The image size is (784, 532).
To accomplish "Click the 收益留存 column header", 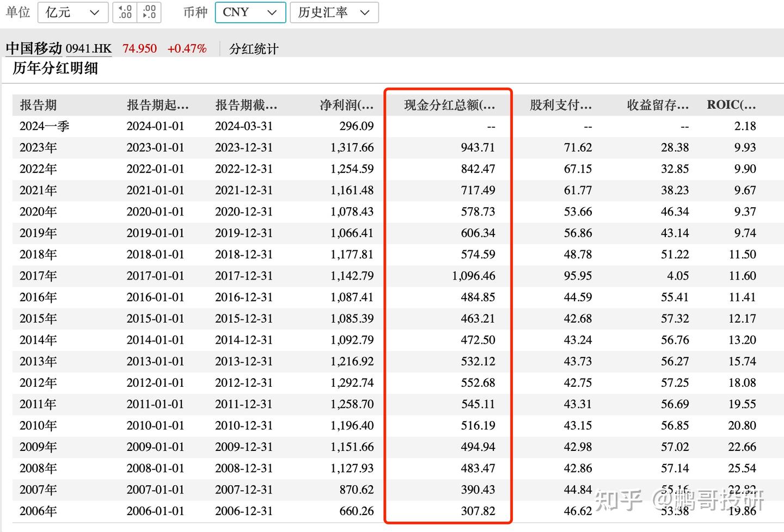I will click(656, 105).
